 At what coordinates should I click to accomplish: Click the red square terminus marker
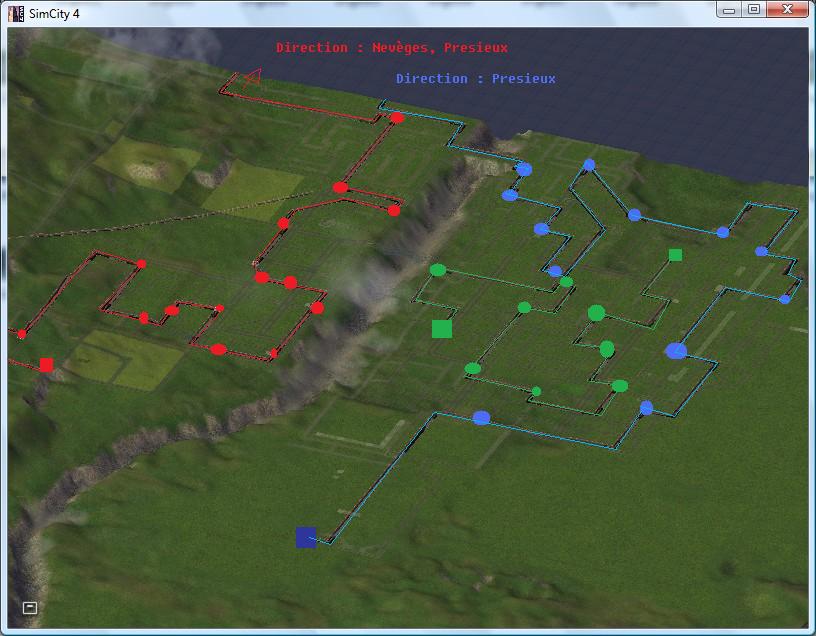46,365
